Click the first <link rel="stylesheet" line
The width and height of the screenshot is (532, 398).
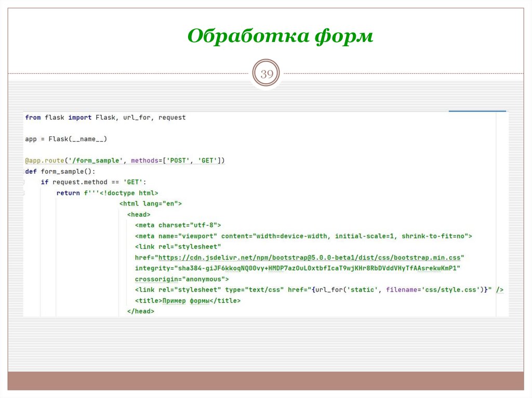pos(178,246)
